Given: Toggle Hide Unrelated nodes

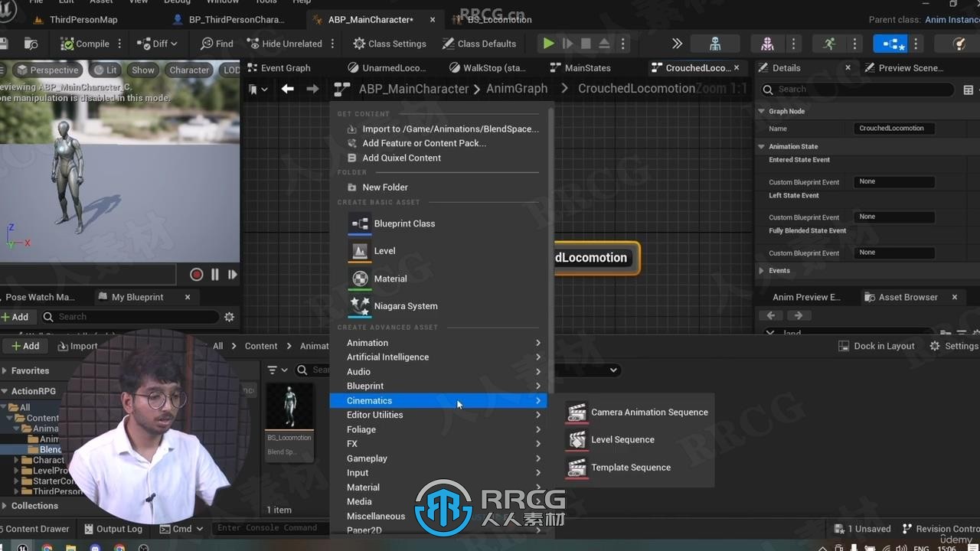Looking at the screenshot, I should [284, 44].
